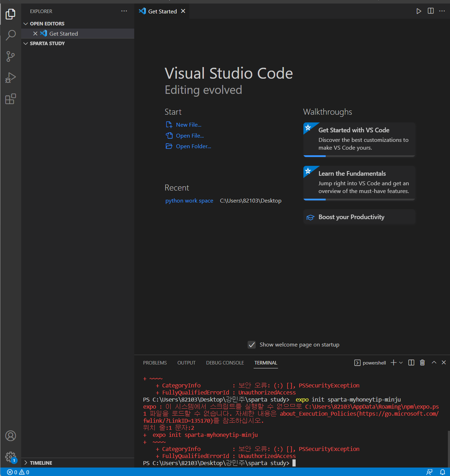Click the Open File... link
The height and width of the screenshot is (476, 450).
190,135
